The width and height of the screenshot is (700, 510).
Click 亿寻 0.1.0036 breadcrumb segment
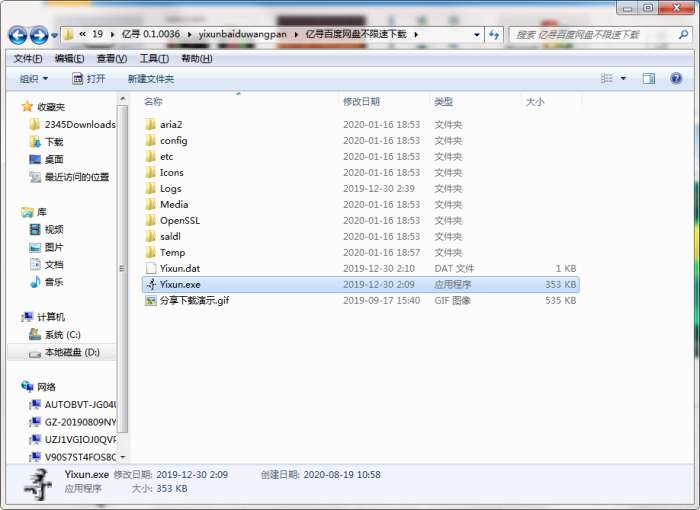click(x=151, y=34)
